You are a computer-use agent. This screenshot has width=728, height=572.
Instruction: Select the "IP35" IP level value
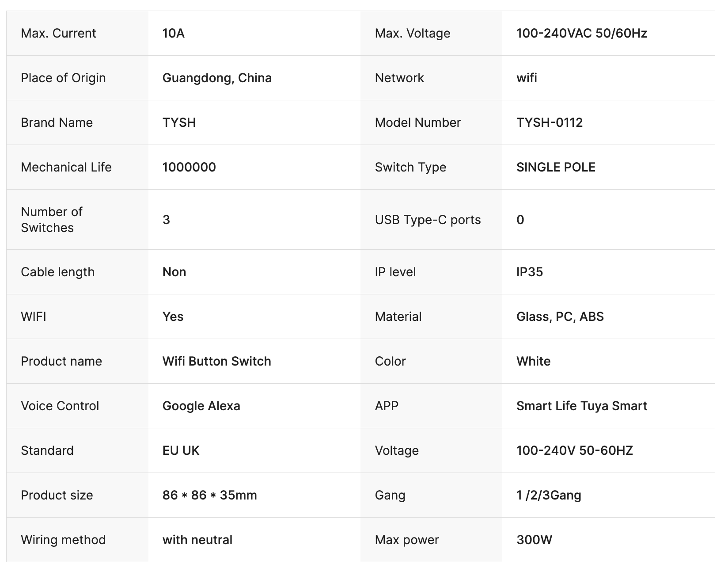click(529, 272)
